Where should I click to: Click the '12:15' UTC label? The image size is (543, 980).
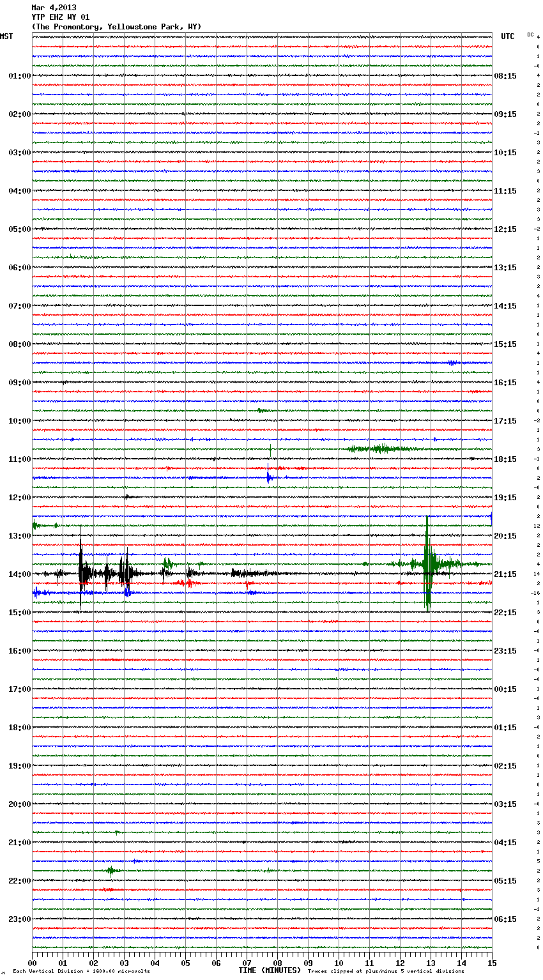pos(505,229)
